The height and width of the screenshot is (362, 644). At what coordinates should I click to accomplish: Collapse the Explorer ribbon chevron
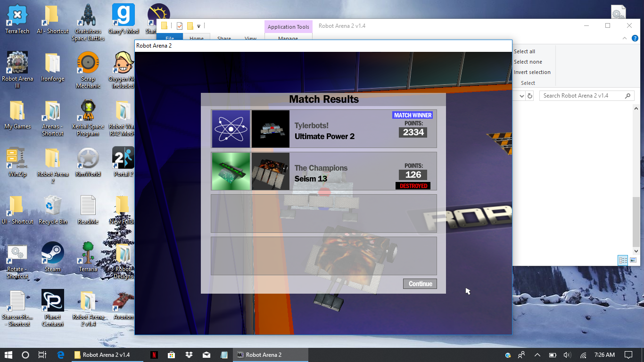624,39
